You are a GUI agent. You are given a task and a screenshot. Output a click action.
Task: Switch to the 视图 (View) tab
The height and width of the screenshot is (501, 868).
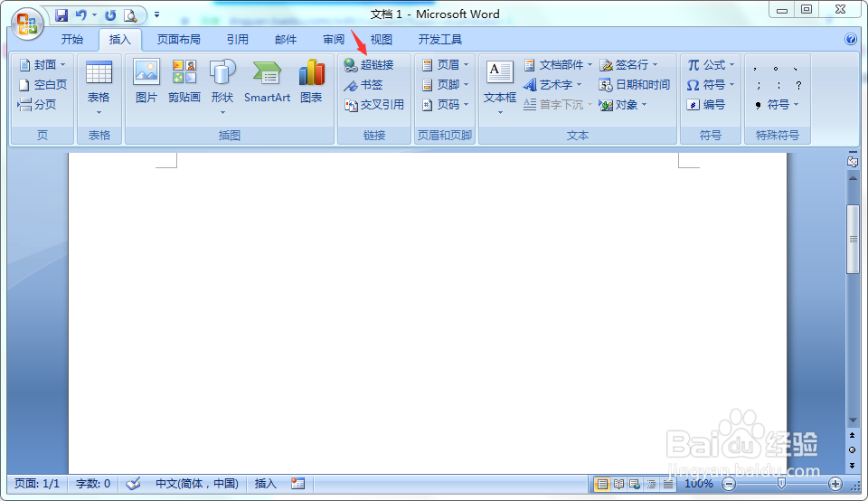[x=381, y=39]
